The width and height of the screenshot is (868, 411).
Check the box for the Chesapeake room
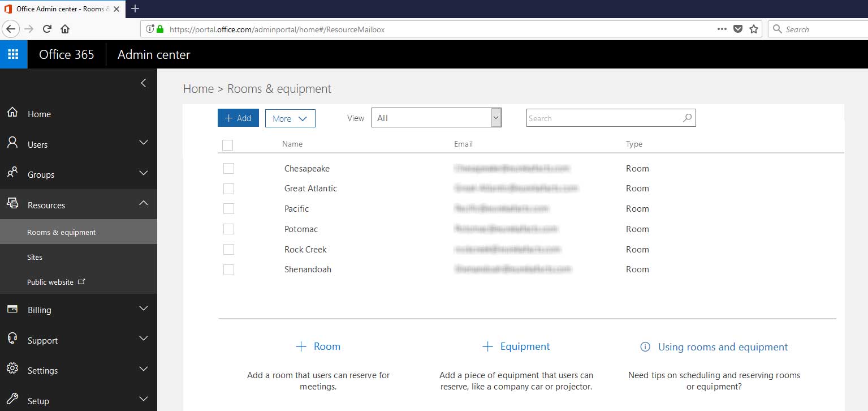[x=228, y=169]
